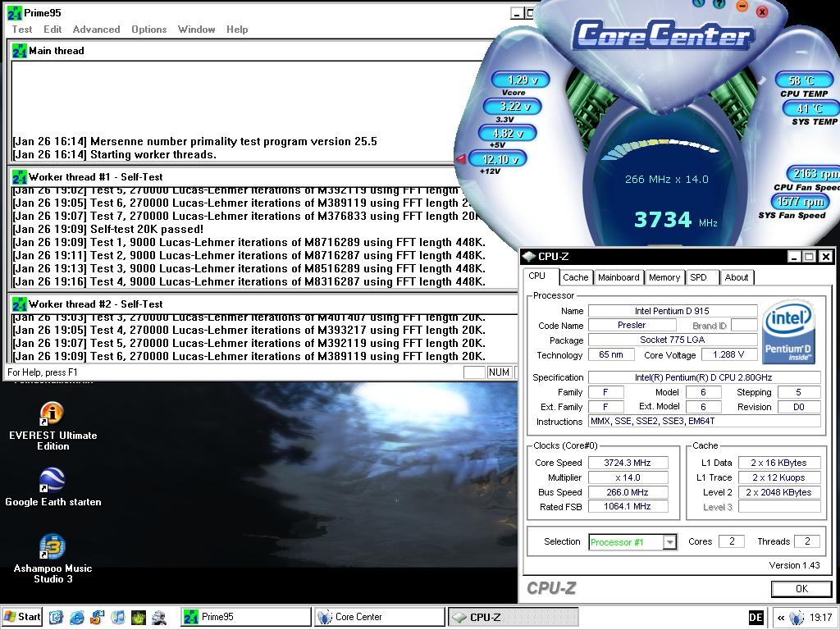Click the red arrow marker beside 12.10 v

461,158
